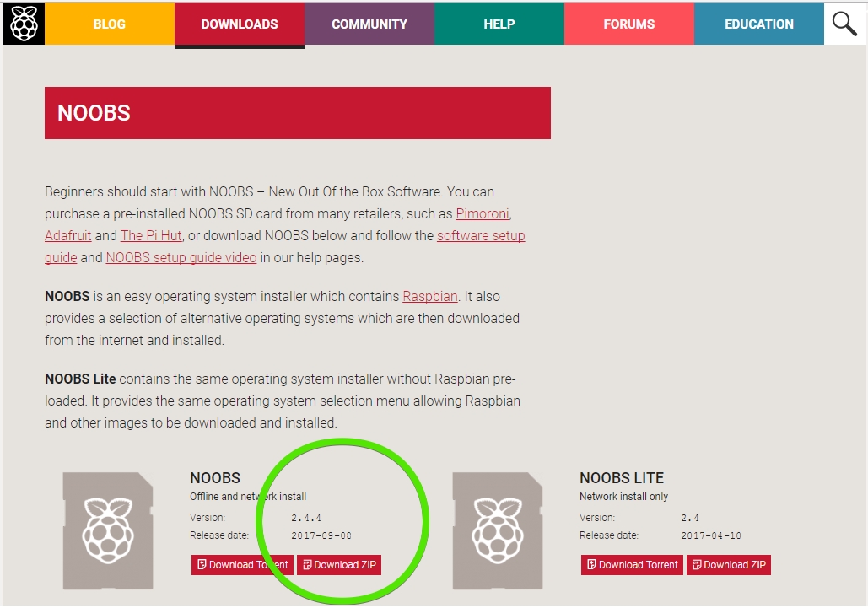Click the NOOBS Lite SD card image
This screenshot has width=868, height=608.
497,530
